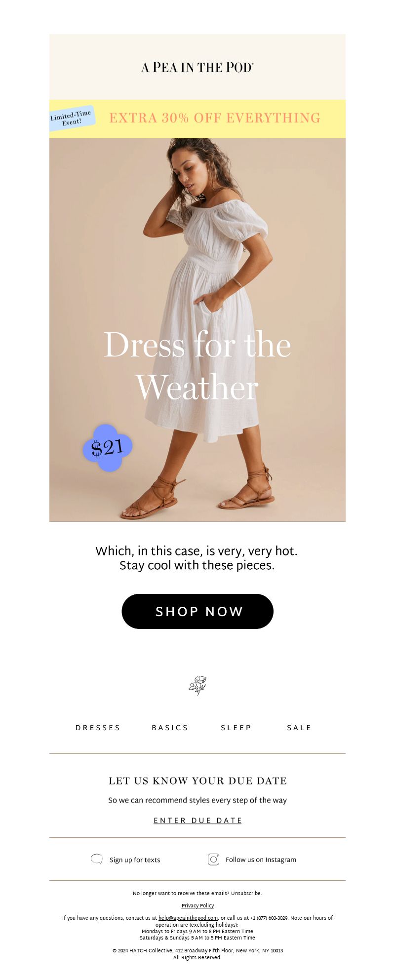Viewport: 395px width, 980px height.
Task: Click the Unsubscribe link
Action: (x=246, y=893)
